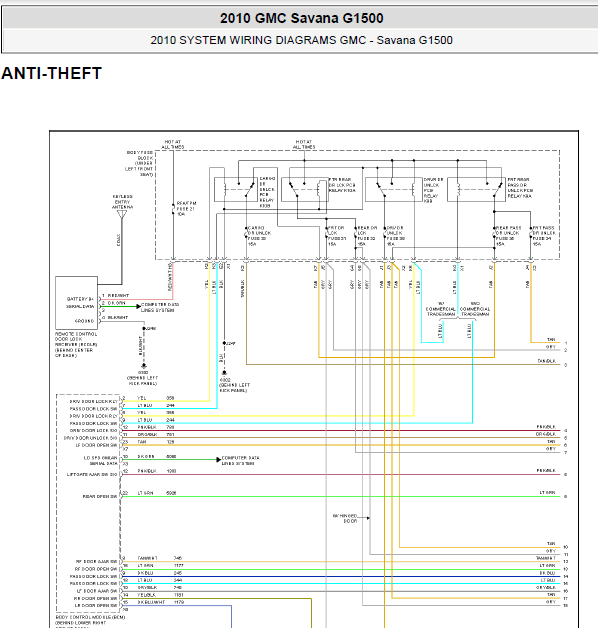Select the yellow YEL wire at pin 2
The width and height of the screenshot is (598, 628).
[165, 401]
